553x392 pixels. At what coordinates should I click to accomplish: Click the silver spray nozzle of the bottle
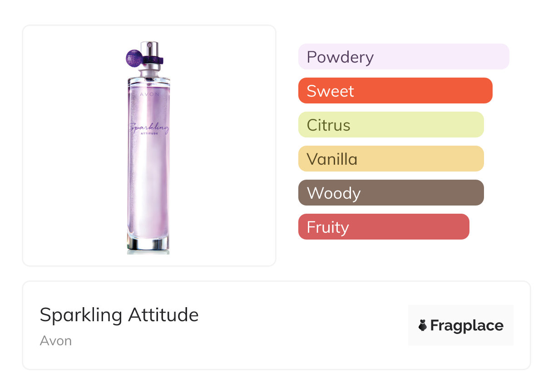pos(150,48)
